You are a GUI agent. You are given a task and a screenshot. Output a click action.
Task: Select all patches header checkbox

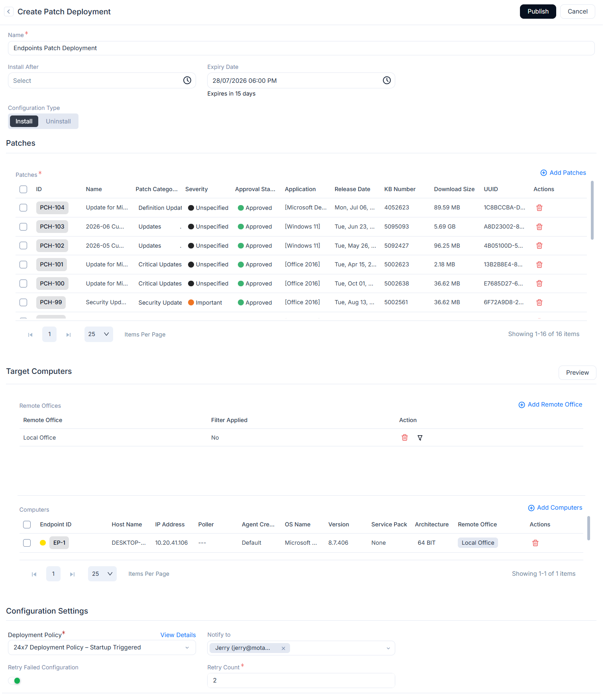(x=24, y=190)
